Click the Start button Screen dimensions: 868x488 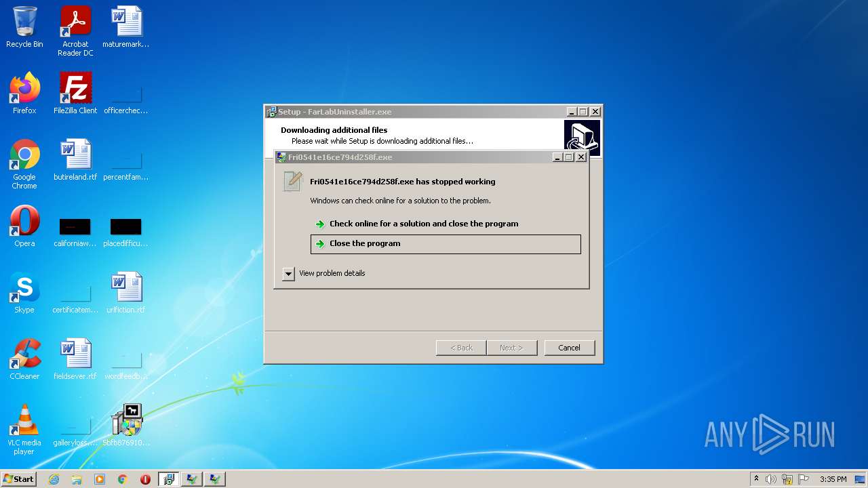pyautogui.click(x=19, y=479)
